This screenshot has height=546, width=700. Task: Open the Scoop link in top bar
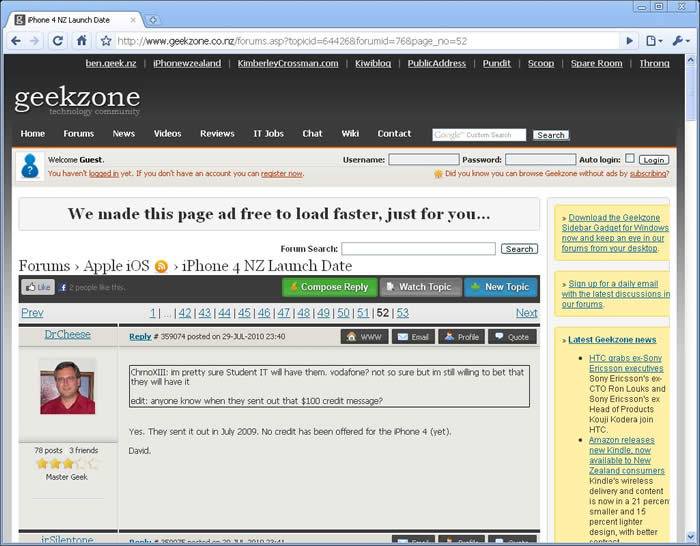click(x=541, y=63)
